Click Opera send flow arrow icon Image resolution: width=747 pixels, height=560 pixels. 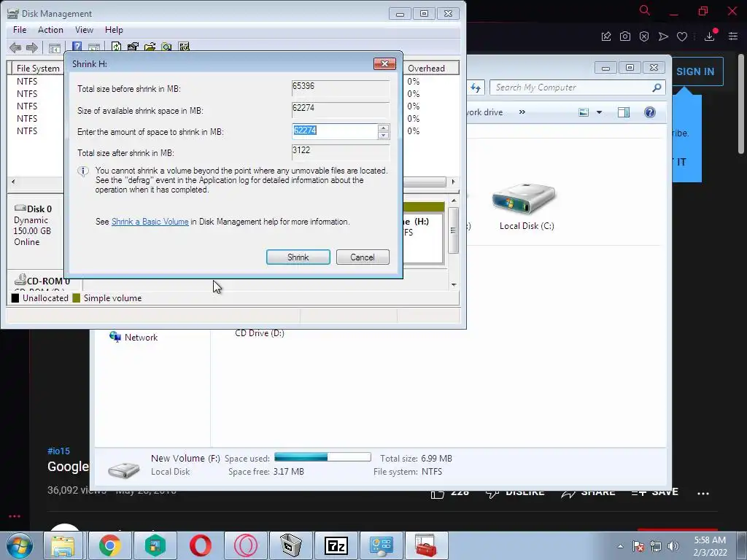tap(662, 36)
